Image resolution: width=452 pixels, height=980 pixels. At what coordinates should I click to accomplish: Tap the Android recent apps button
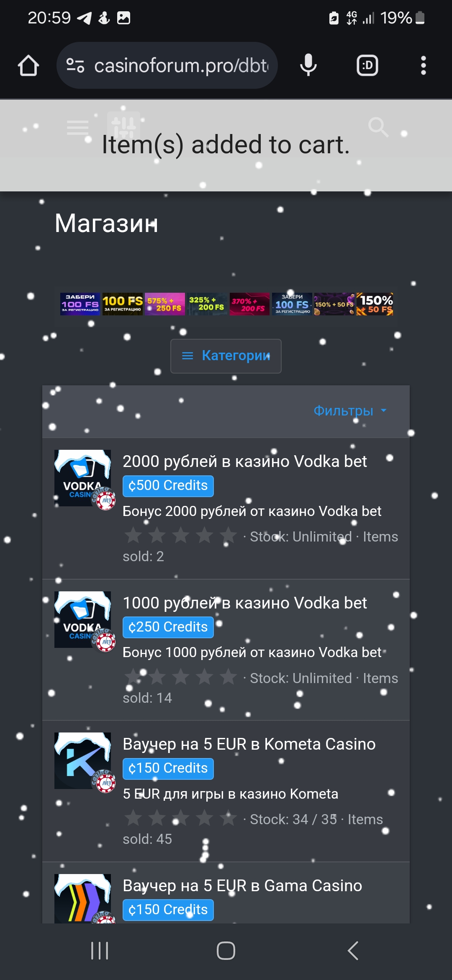point(100,950)
